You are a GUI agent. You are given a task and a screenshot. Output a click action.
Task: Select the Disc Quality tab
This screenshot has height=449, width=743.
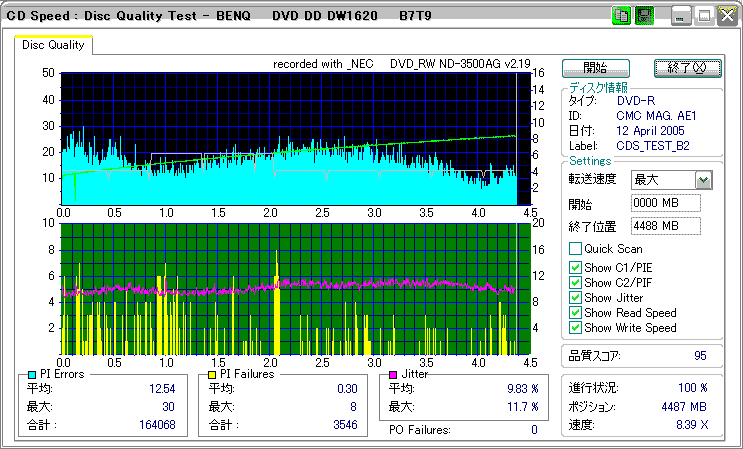(54, 45)
